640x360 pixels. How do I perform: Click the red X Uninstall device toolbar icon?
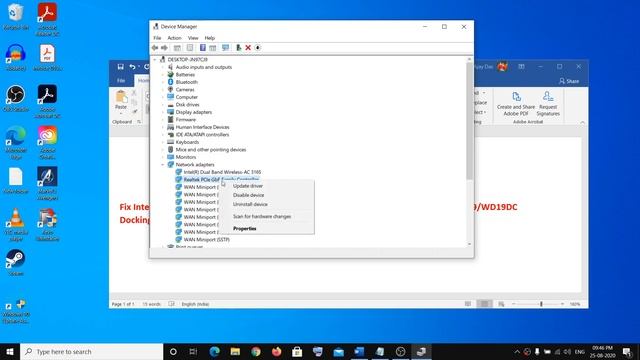[x=248, y=48]
